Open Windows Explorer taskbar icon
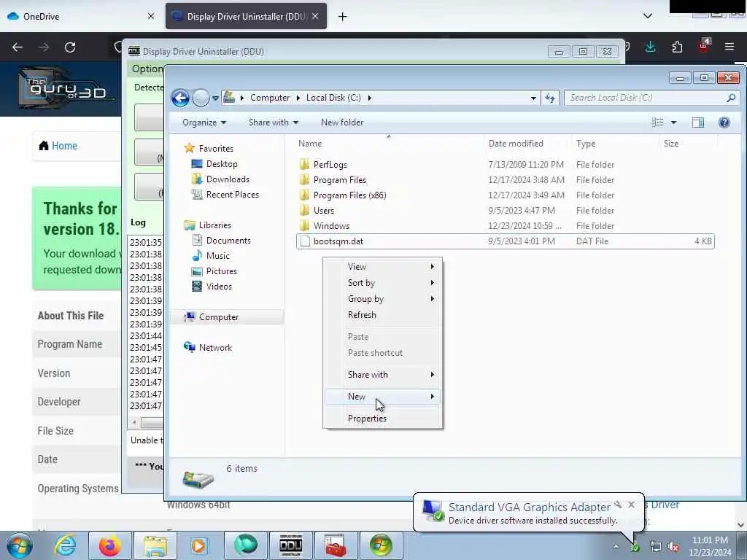 click(155, 545)
